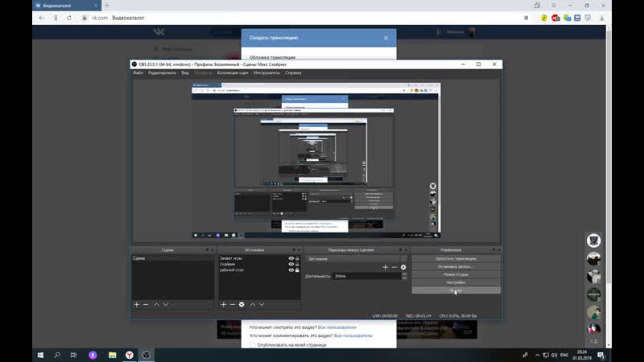
Task: Enable Режим студии button
Action: click(x=456, y=274)
